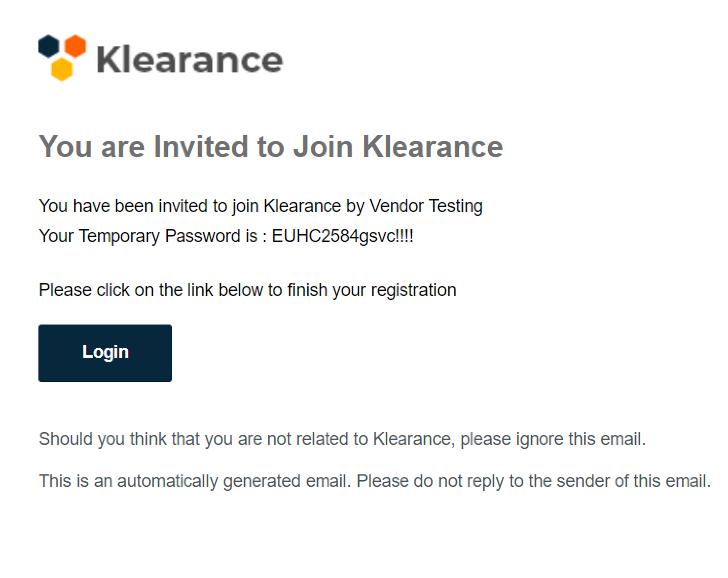Click Klearance in the invitation body line
The height and width of the screenshot is (578, 728).
(x=303, y=206)
